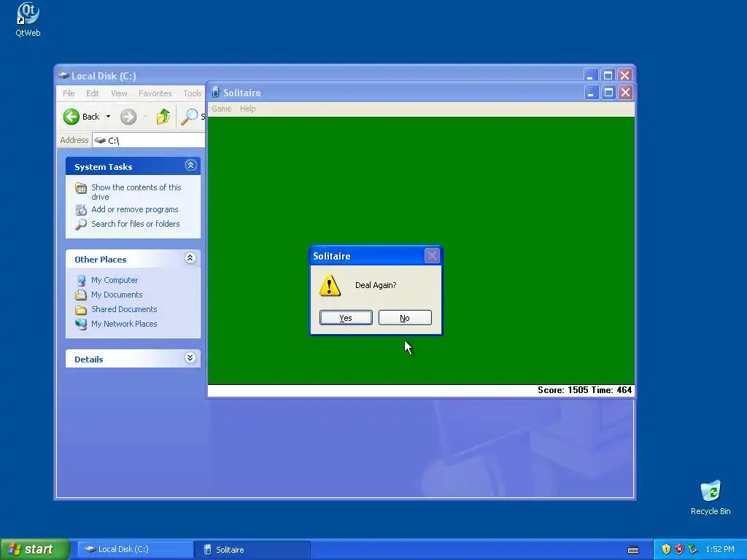Screen dimensions: 747x560
Task: Click the red shield alert tray icon
Action: coord(679,550)
